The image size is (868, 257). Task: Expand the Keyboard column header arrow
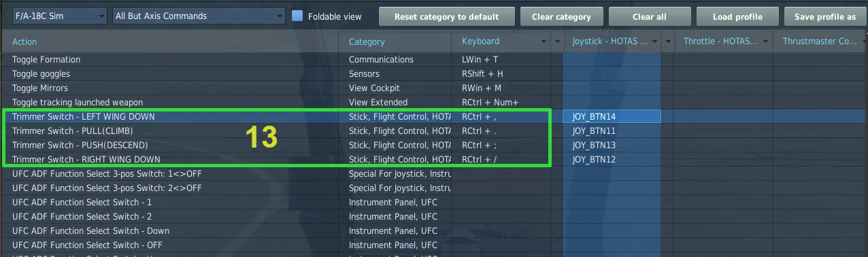coord(544,42)
